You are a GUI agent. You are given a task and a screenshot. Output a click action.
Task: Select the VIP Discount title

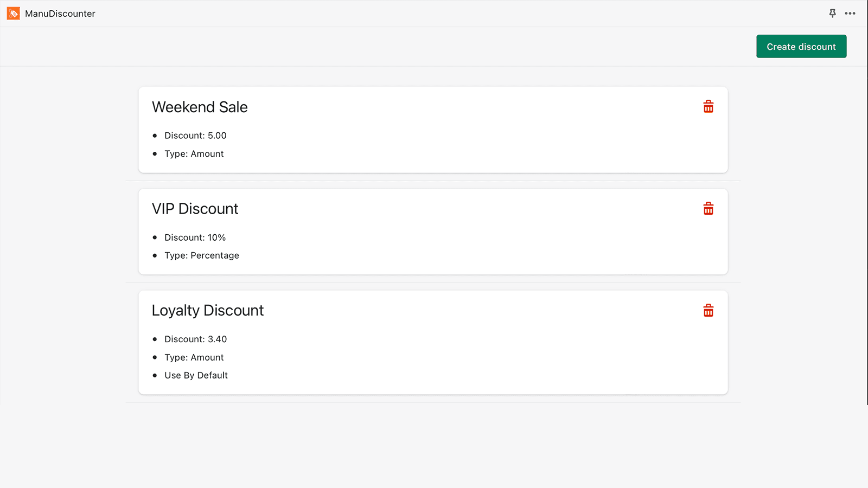tap(195, 209)
